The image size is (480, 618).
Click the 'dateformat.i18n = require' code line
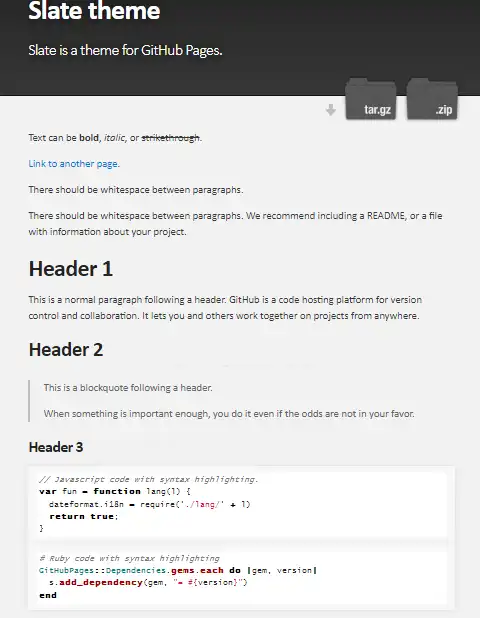click(150, 504)
